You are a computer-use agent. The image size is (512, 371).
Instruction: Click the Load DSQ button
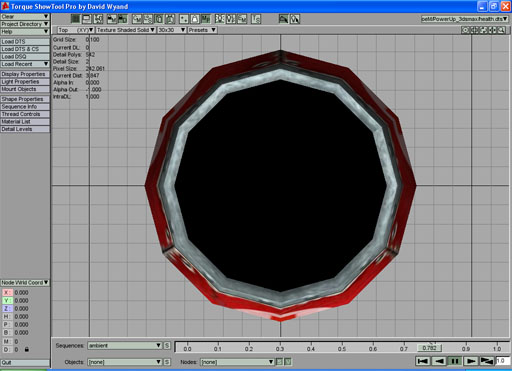25,57
